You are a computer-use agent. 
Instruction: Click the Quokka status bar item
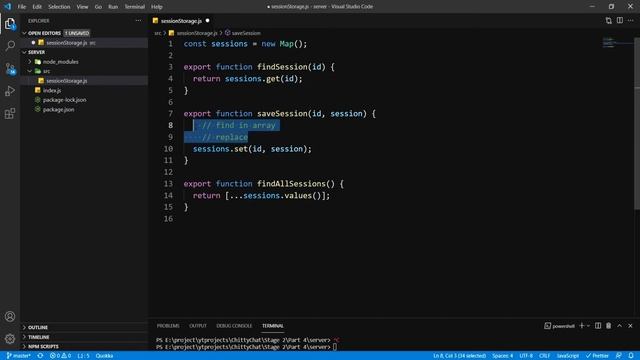click(104, 356)
